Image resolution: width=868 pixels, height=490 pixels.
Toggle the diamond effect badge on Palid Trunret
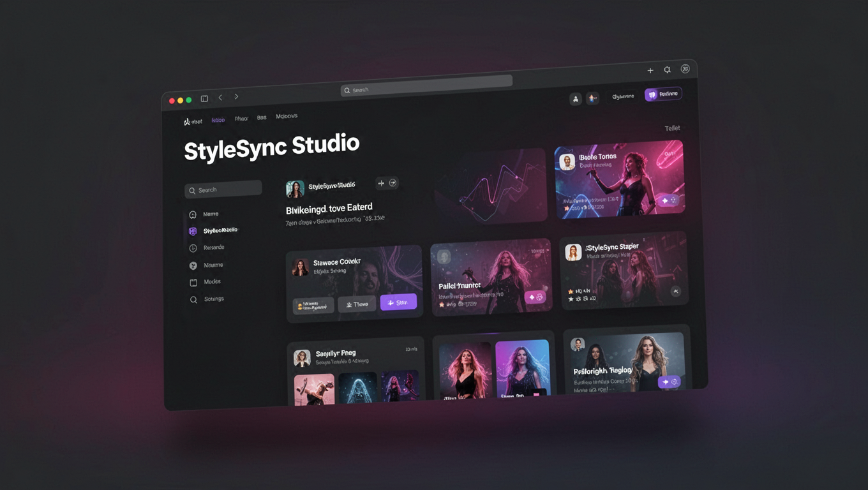(531, 297)
